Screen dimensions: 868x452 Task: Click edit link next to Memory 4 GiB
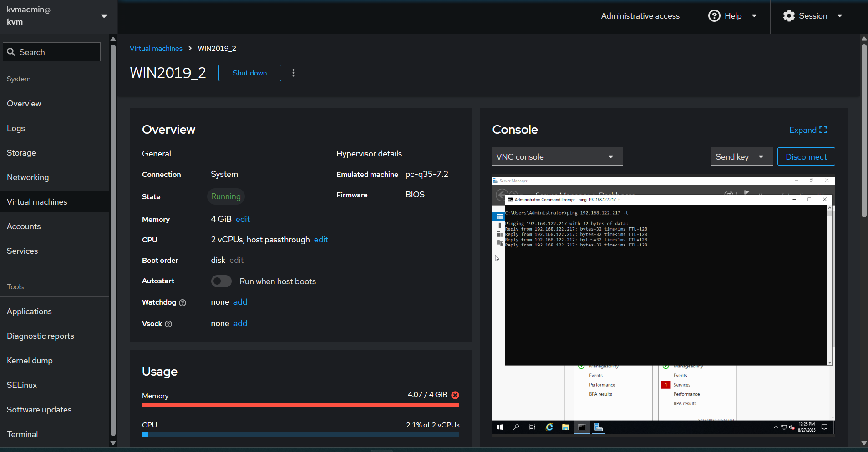pyautogui.click(x=243, y=219)
